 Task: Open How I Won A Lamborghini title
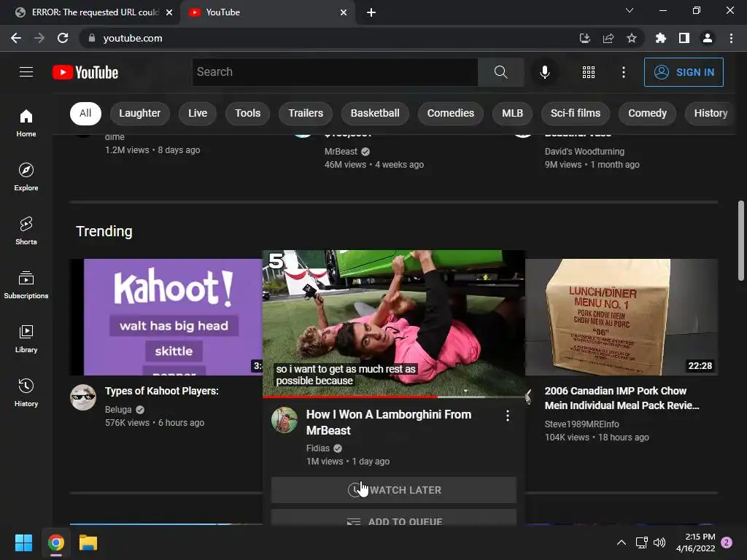pos(389,422)
